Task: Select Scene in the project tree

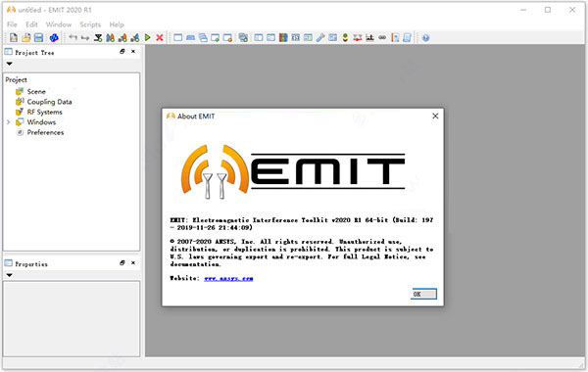Action: 36,91
